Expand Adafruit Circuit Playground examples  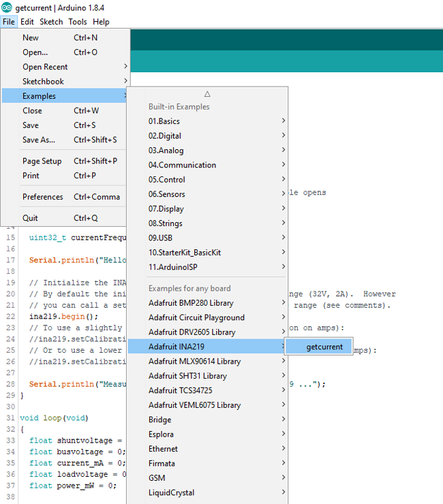point(207,317)
